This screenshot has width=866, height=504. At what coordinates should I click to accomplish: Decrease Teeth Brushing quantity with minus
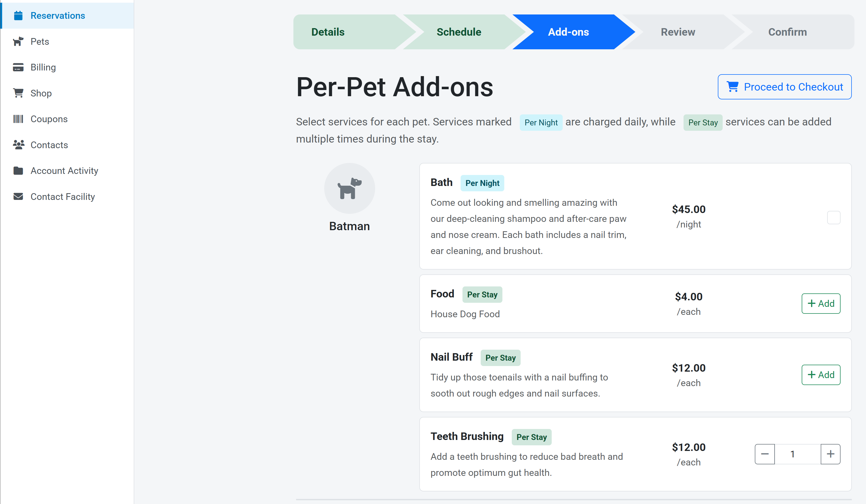click(765, 454)
